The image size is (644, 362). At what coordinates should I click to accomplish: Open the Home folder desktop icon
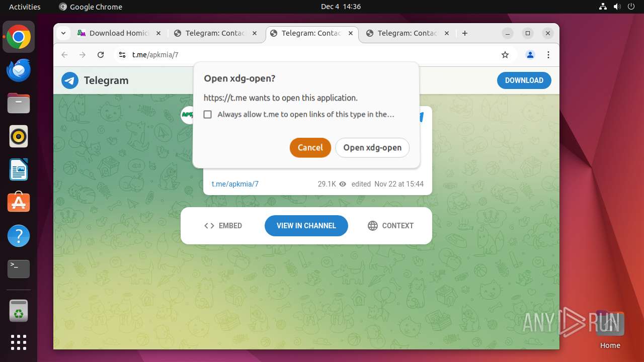610,329
